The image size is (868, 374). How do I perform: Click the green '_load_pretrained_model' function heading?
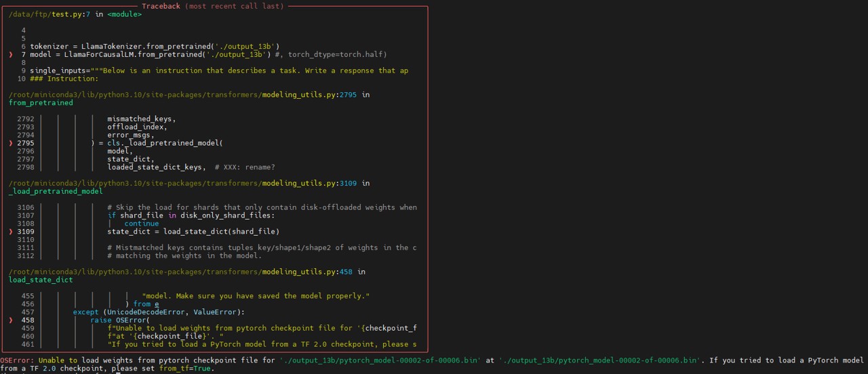point(56,192)
